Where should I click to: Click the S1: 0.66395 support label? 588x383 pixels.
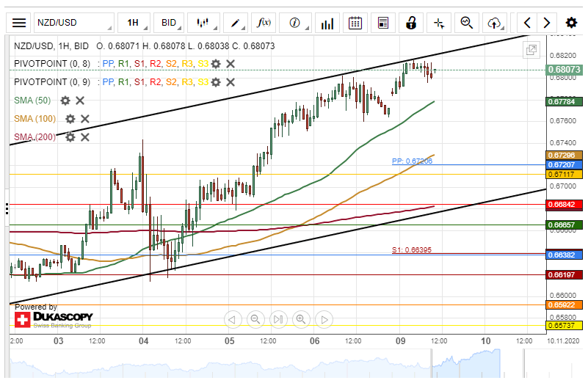(412, 250)
